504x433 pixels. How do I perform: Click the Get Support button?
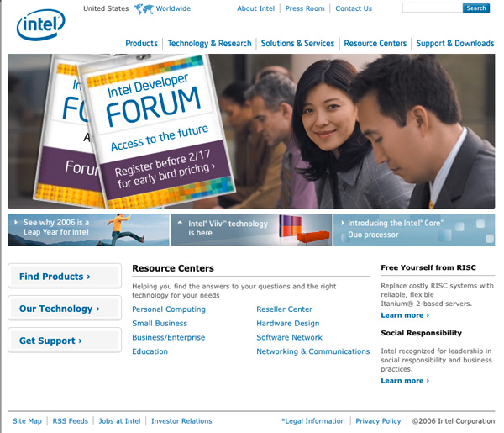pos(65,341)
